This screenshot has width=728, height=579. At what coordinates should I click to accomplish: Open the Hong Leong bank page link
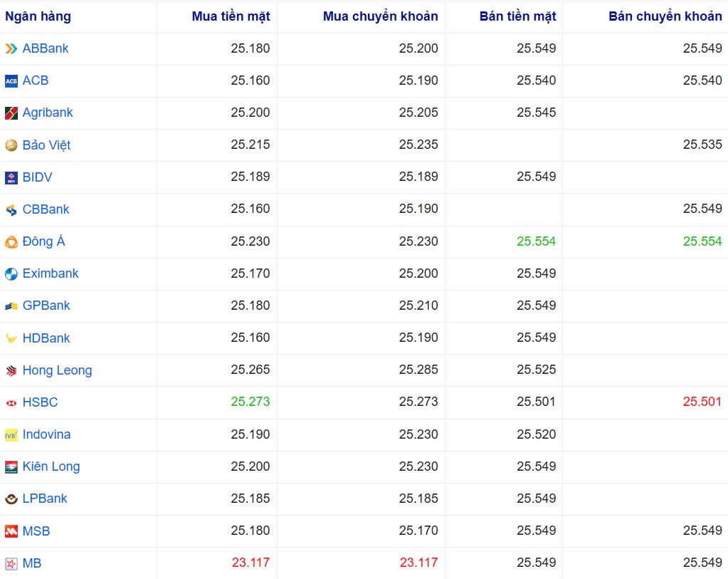point(57,370)
